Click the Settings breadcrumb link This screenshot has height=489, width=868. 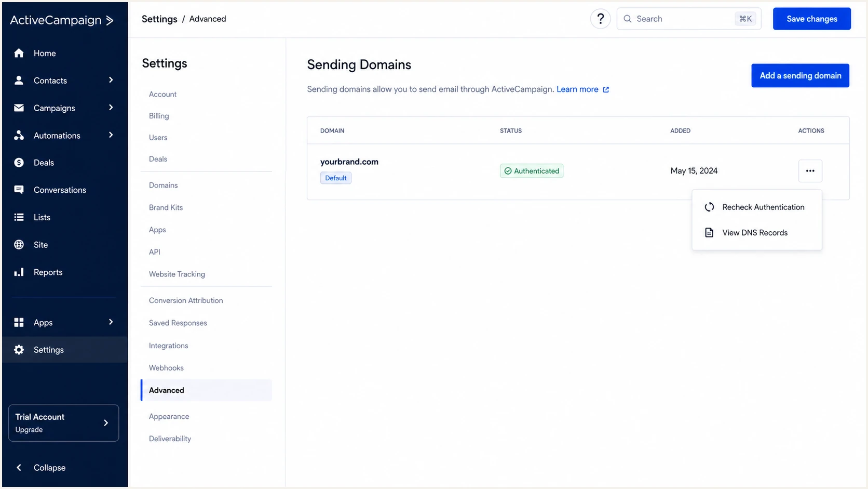click(159, 19)
